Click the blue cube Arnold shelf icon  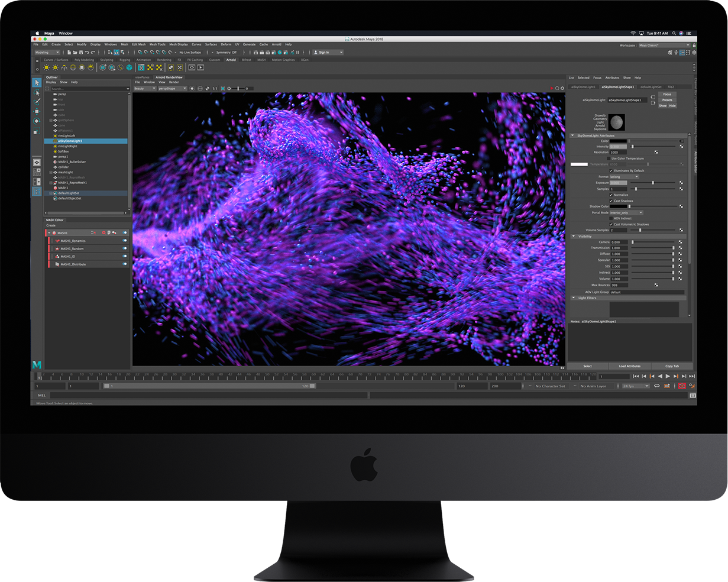coord(129,67)
